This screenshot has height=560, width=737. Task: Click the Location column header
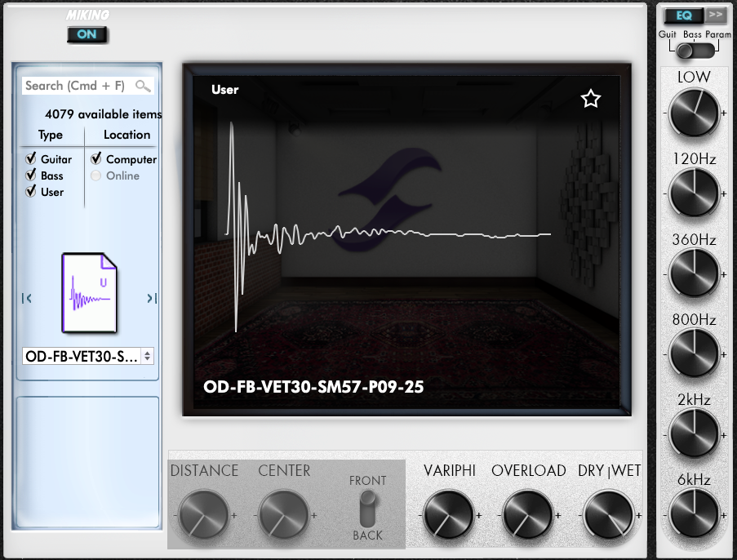tap(127, 135)
